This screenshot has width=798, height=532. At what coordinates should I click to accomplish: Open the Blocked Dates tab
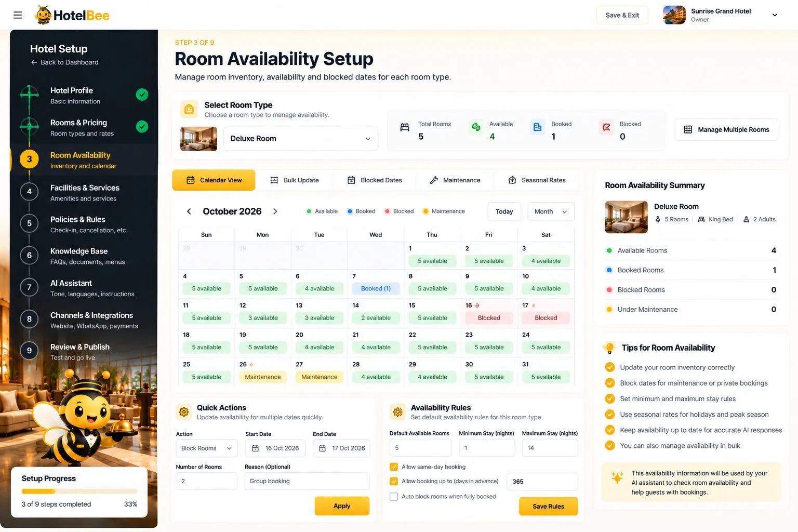(375, 180)
